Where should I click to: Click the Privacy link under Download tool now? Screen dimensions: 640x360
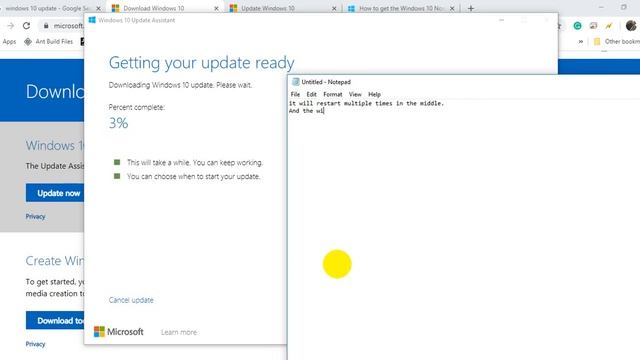36,344
